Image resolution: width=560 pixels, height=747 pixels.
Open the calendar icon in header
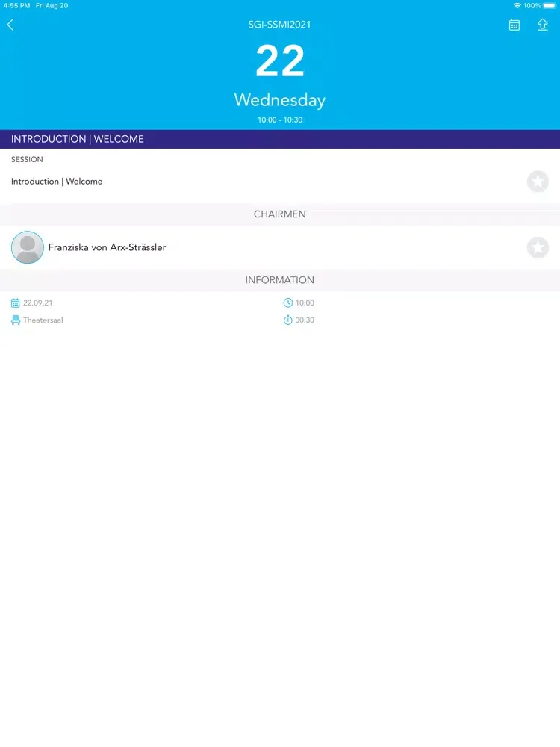514,25
